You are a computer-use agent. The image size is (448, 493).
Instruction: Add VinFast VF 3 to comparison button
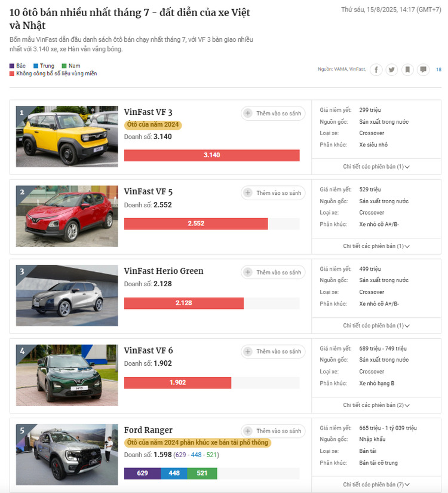[x=273, y=113]
